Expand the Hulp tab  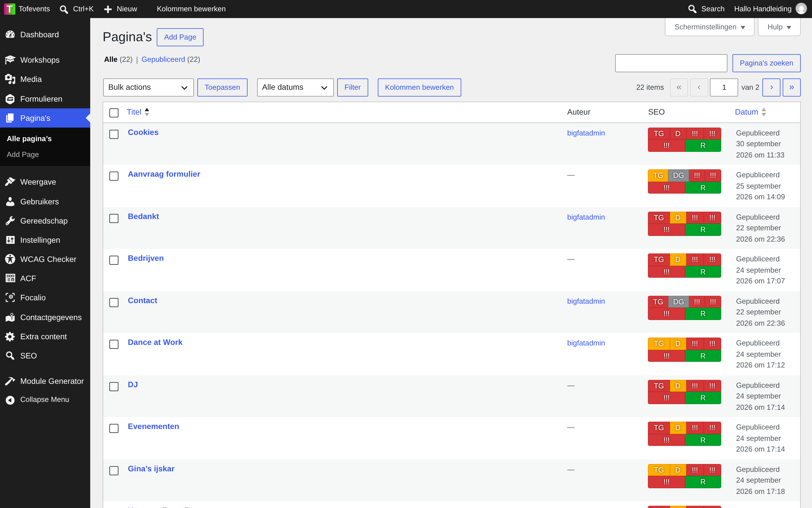point(779,27)
